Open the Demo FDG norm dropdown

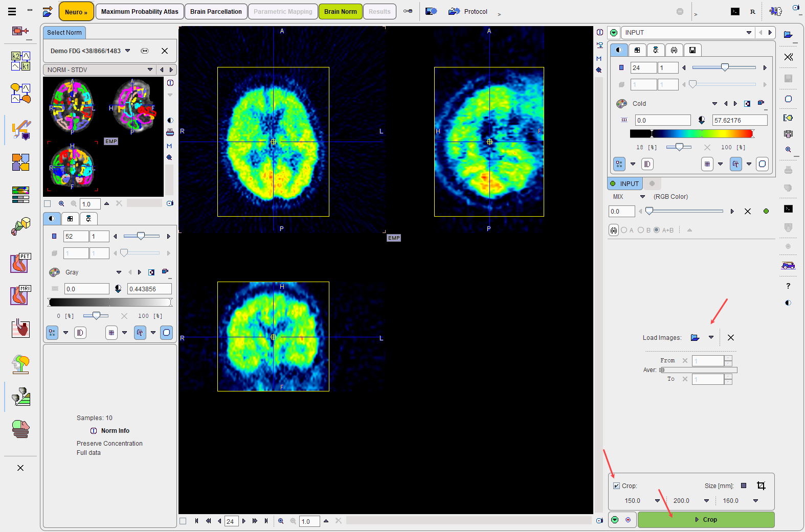[127, 51]
